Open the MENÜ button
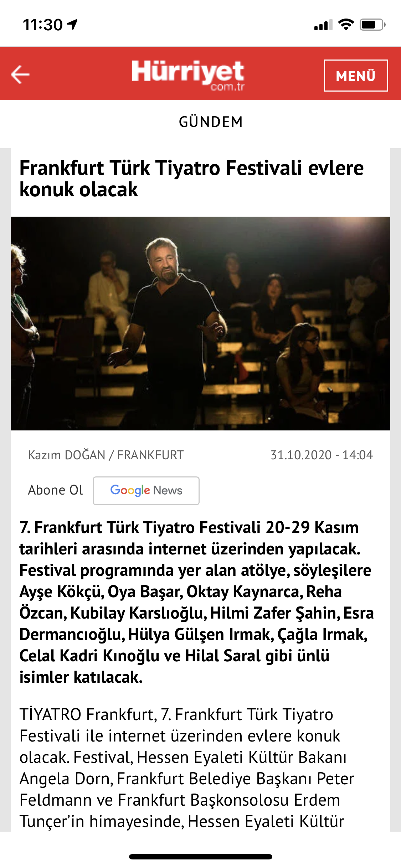This screenshot has width=401, height=868. [356, 76]
